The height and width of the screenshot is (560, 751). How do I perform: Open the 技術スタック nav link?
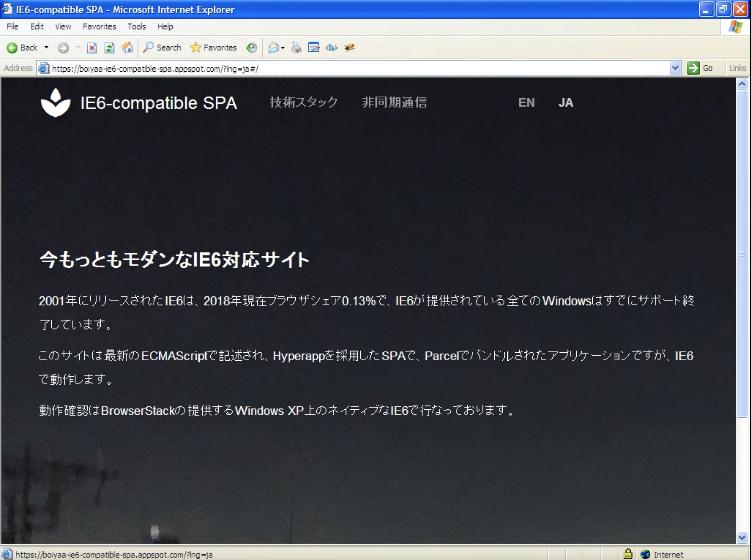pos(303,102)
